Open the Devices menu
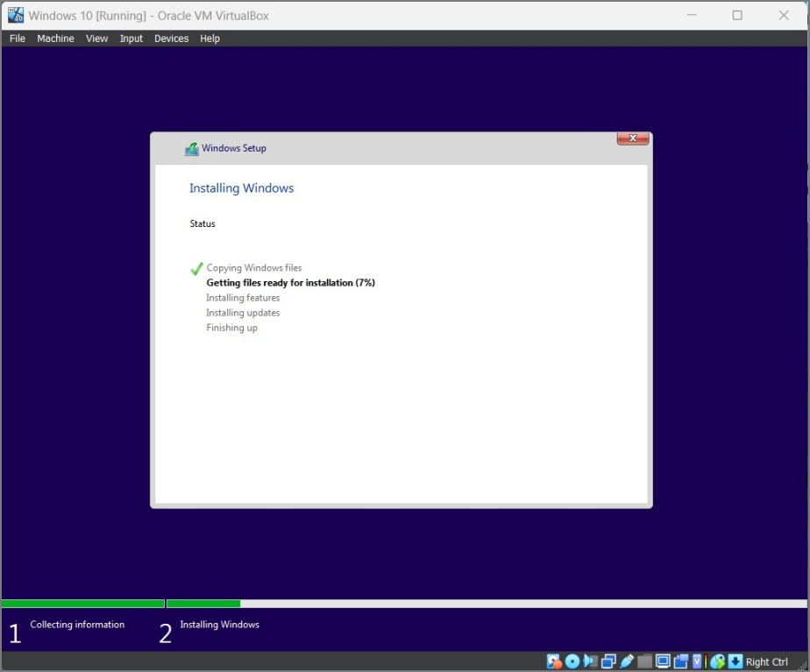This screenshot has height=672, width=810. (x=171, y=39)
